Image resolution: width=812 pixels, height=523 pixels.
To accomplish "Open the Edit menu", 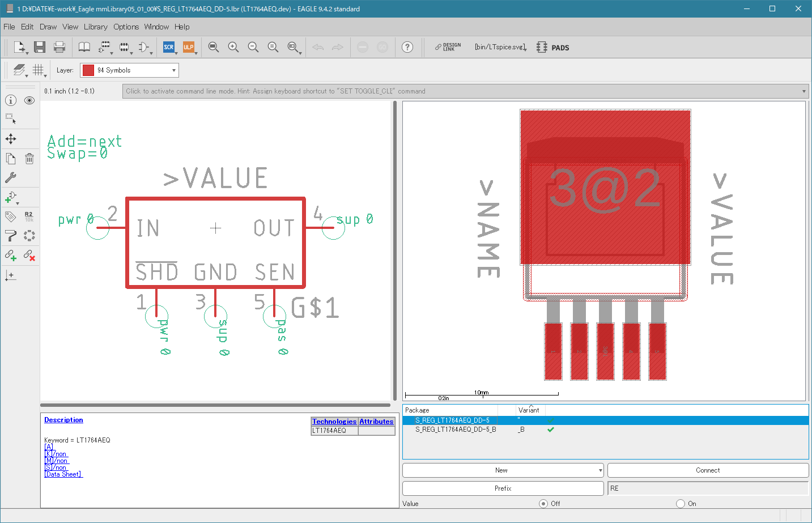I will click(27, 27).
